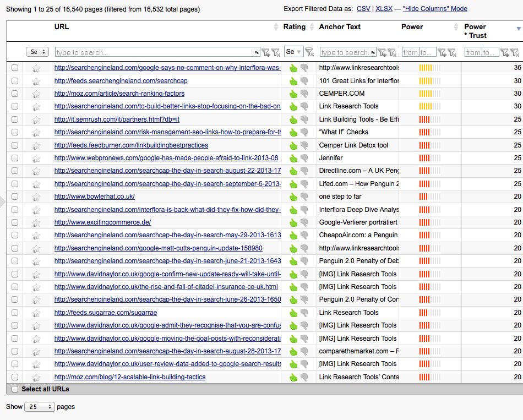Open the Show 25 pages dropdown
Screen dimensions: 523x420
coord(39,407)
